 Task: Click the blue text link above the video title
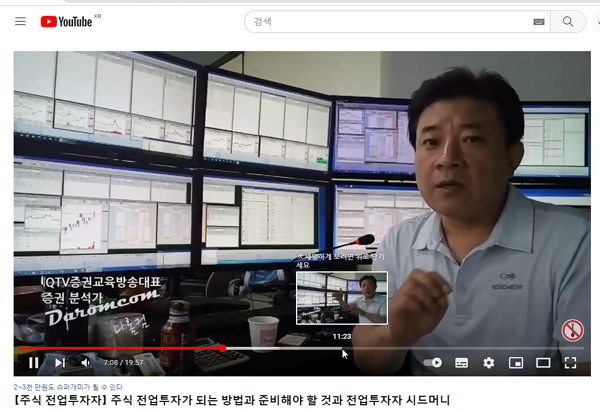coord(68,387)
